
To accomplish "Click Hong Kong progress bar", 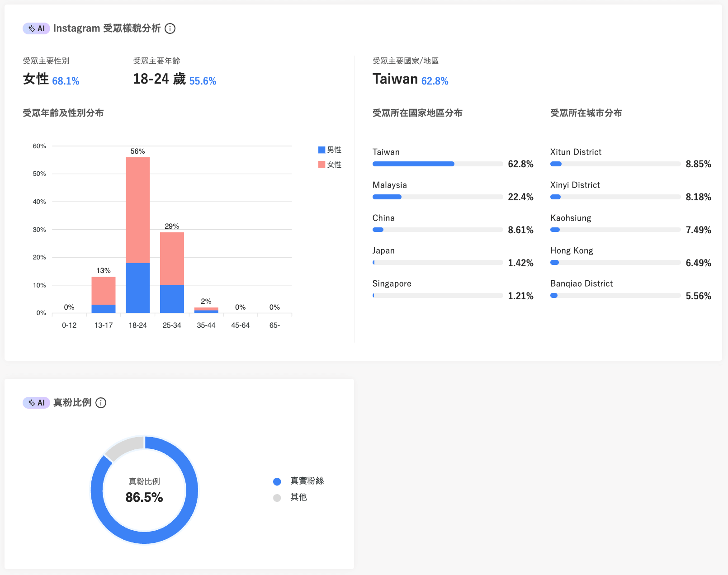I will [x=615, y=263].
